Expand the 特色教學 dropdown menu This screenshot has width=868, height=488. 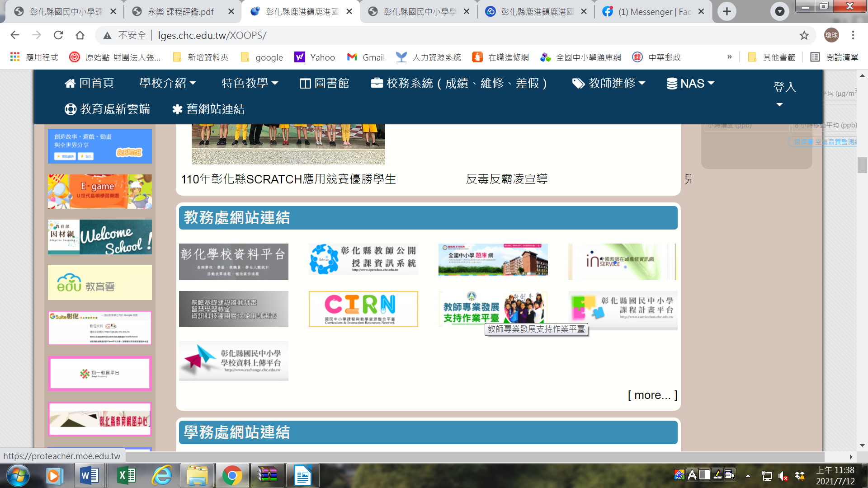250,83
